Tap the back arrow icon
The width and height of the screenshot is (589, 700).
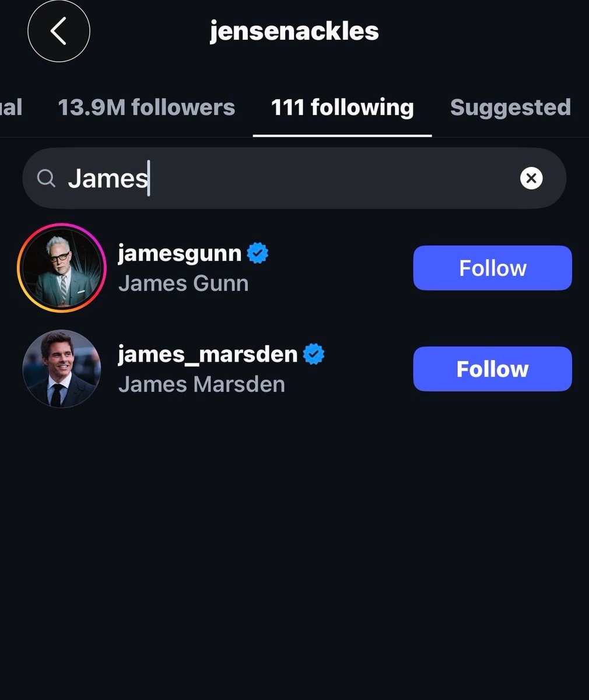click(59, 31)
